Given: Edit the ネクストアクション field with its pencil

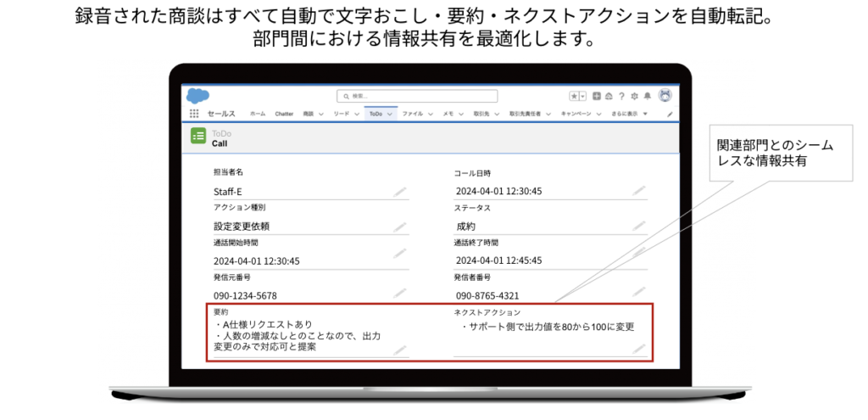Looking at the screenshot, I should pyautogui.click(x=639, y=349).
